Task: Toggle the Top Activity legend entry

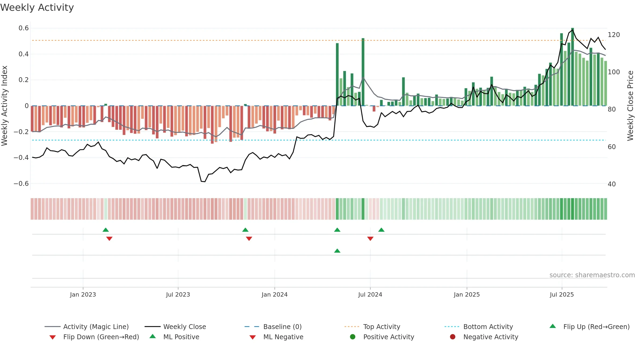Action: (x=372, y=327)
